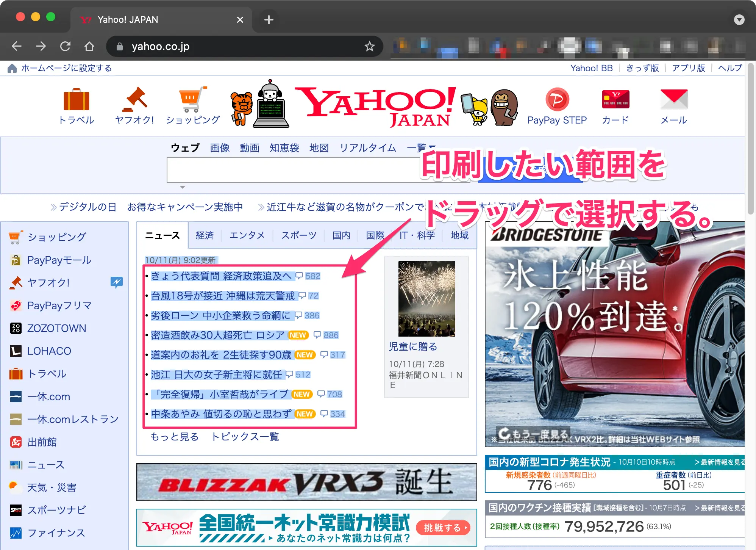
Task: Open sidebar 出前館 item
Action: tap(42, 442)
